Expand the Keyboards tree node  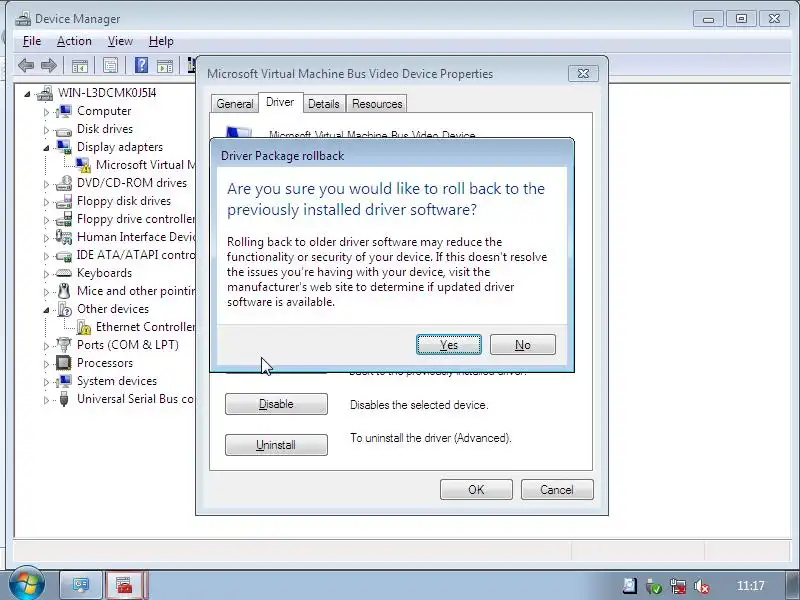point(46,274)
